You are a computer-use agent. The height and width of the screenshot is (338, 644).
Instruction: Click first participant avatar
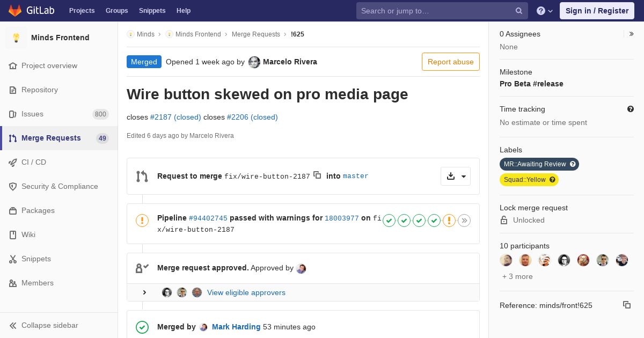506,260
